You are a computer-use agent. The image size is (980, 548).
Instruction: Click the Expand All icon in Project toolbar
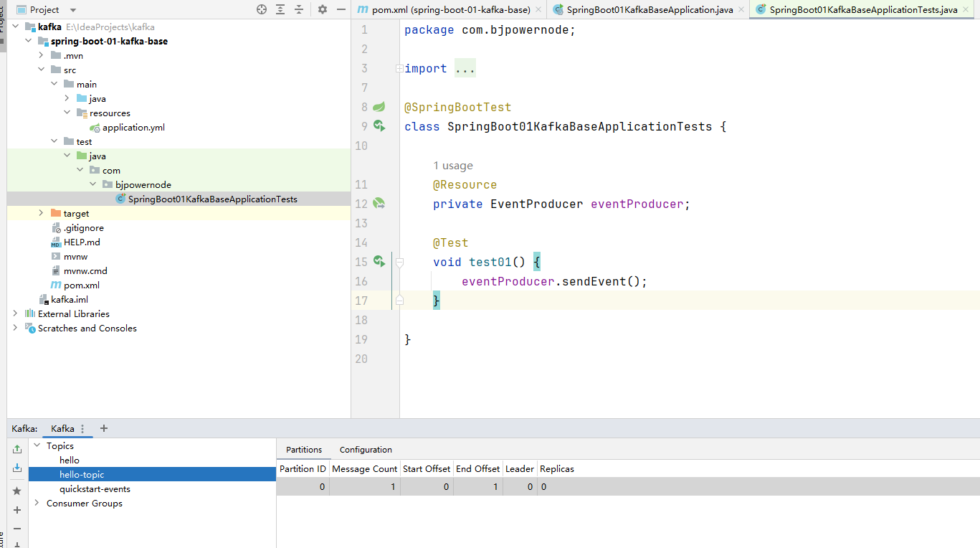(280, 9)
